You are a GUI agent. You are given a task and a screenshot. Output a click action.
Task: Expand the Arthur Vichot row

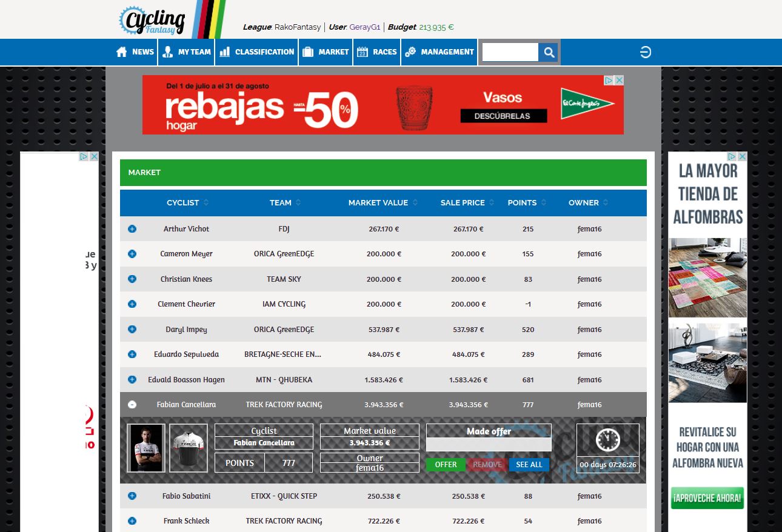point(132,229)
